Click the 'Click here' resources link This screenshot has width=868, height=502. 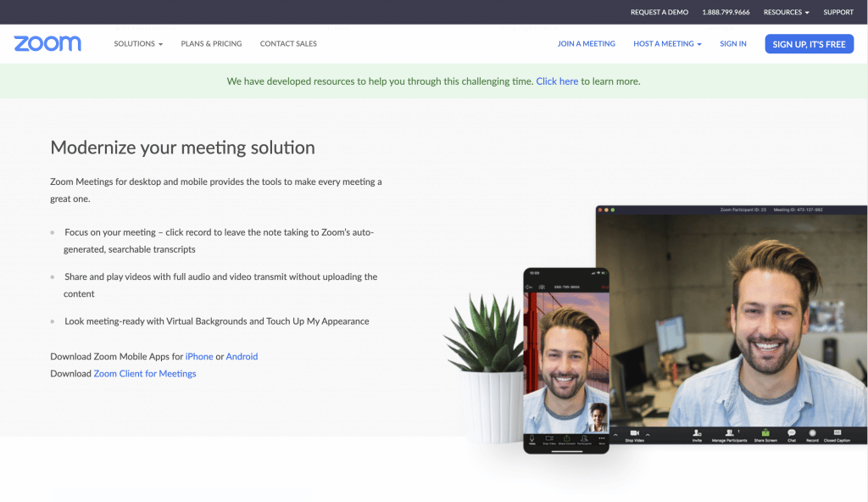pos(557,81)
